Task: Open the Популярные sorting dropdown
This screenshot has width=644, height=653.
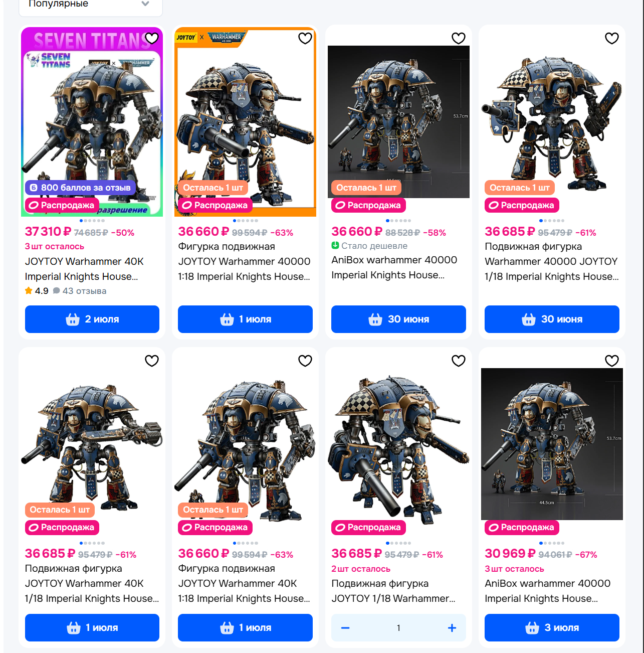Action: pos(91,5)
